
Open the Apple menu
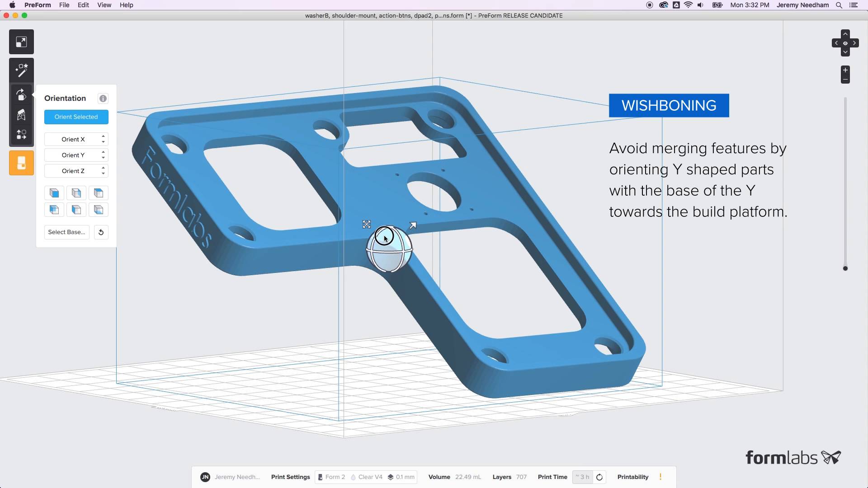[x=12, y=5]
